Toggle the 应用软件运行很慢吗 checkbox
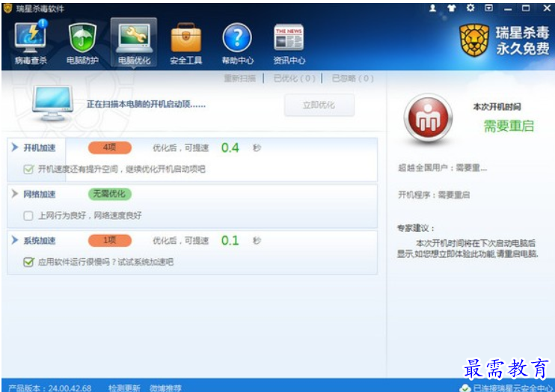 [28, 262]
